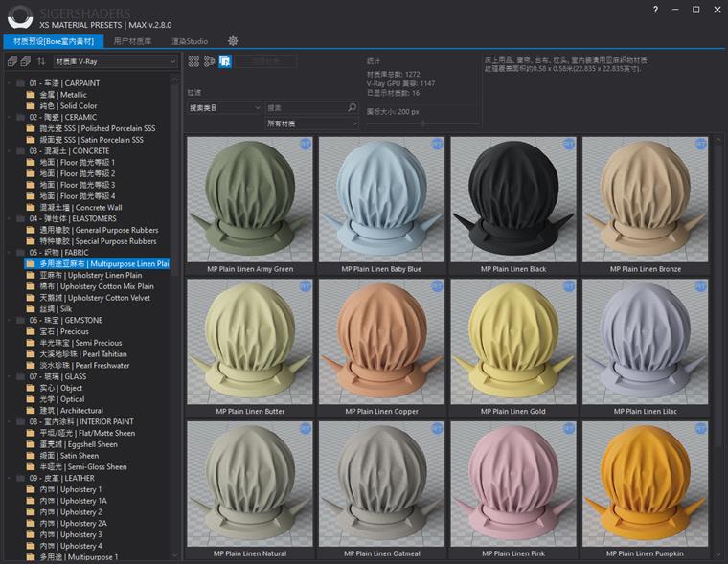Click the blue badge on Linen Pumpkin thumbnail

[701, 429]
